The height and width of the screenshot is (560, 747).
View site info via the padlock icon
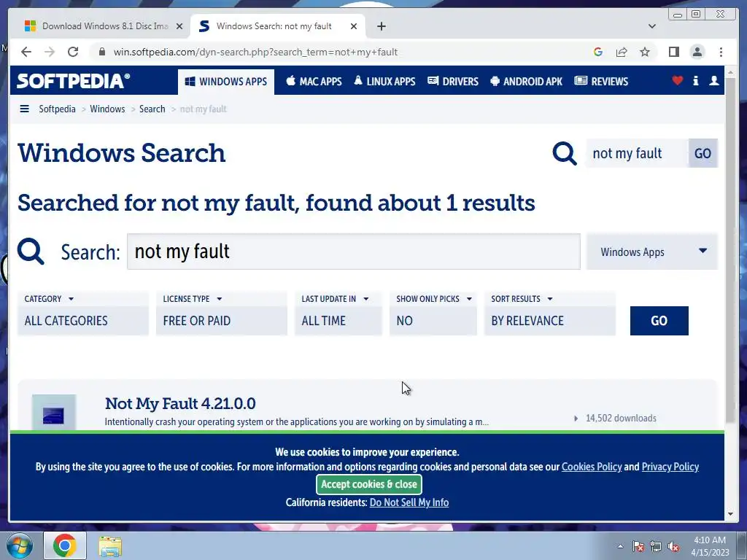tap(101, 52)
